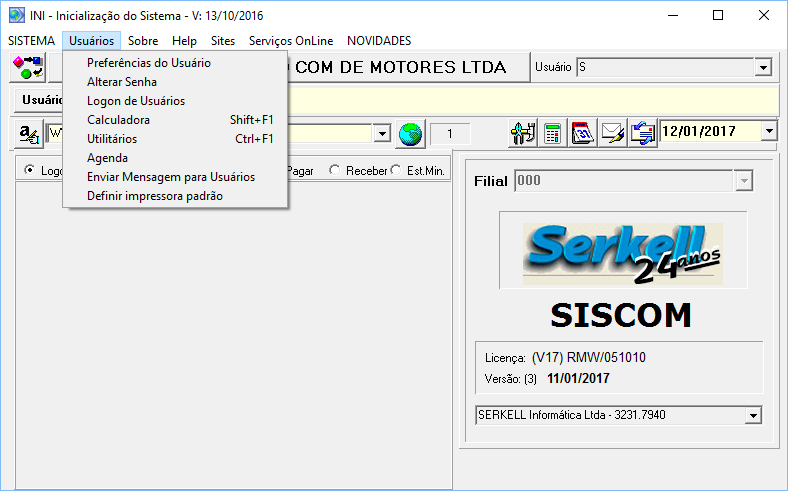Choose Alterar Senha from menu
The height and width of the screenshot is (491, 788).
click(175, 82)
